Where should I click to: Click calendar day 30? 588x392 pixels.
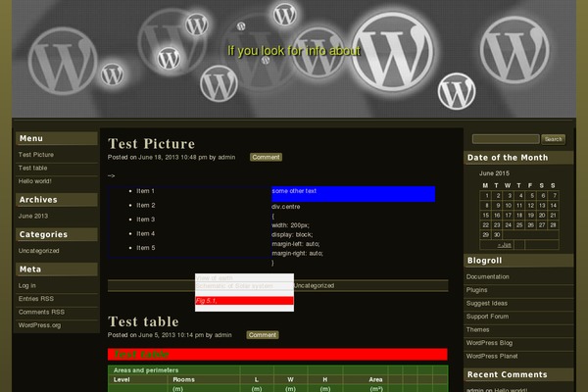497,235
